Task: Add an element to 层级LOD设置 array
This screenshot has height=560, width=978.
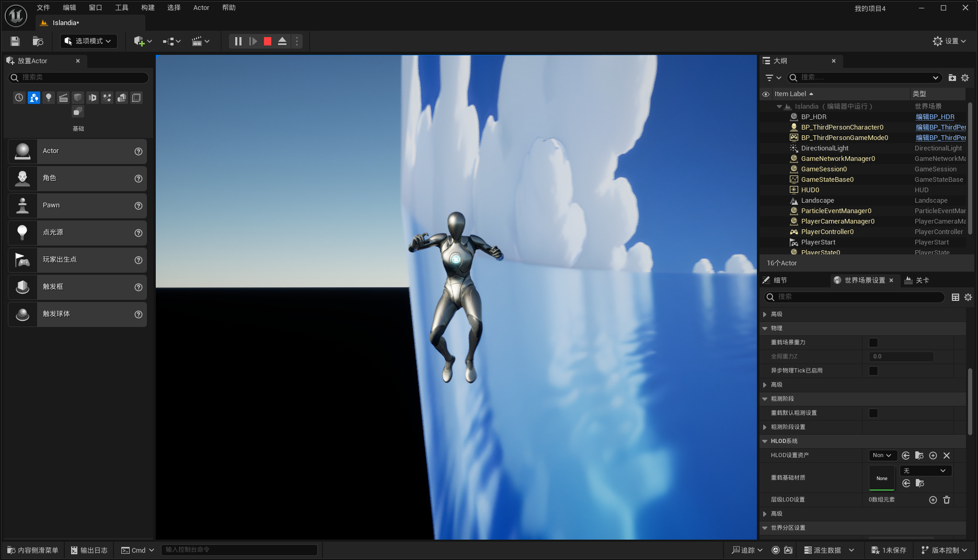Action: 933,500
